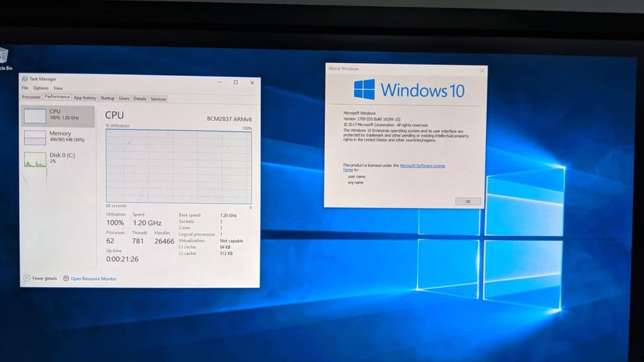Close the Task Manager window
Viewport: 644px width, 362px height.
[x=252, y=83]
